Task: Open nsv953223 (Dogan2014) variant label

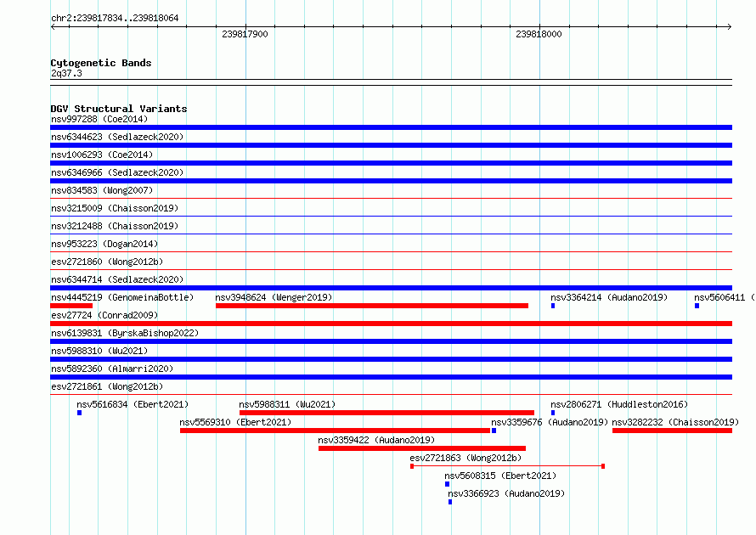Action: [x=104, y=244]
